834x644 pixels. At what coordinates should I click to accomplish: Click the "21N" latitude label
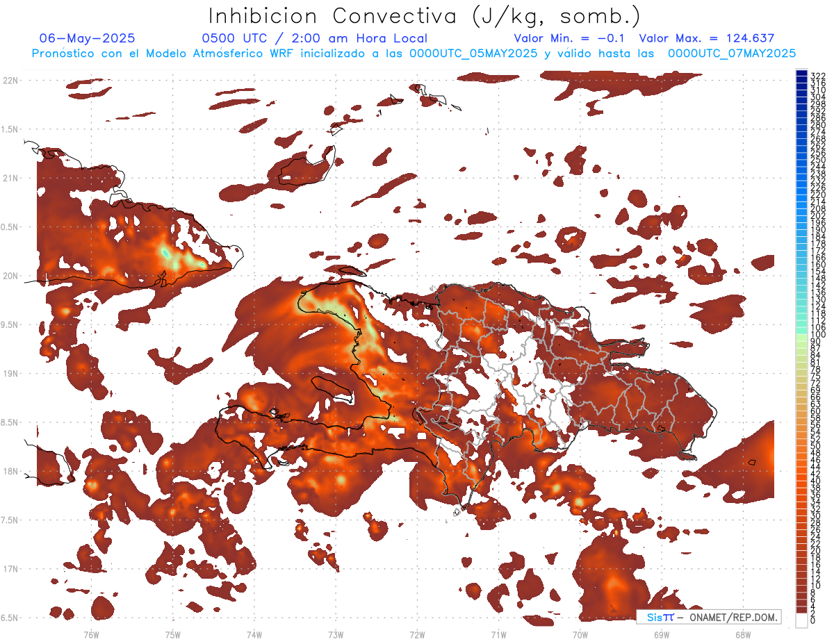click(x=10, y=179)
